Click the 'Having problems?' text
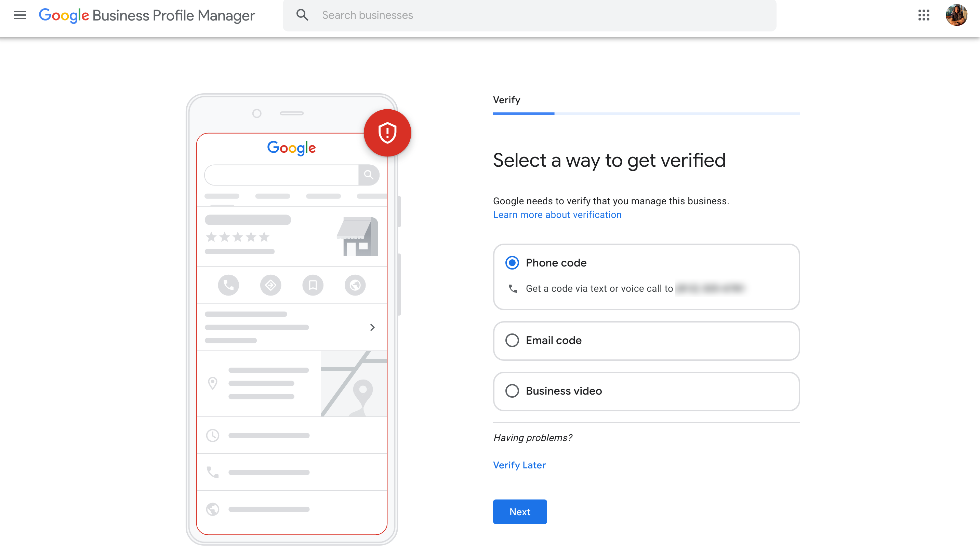 point(533,438)
